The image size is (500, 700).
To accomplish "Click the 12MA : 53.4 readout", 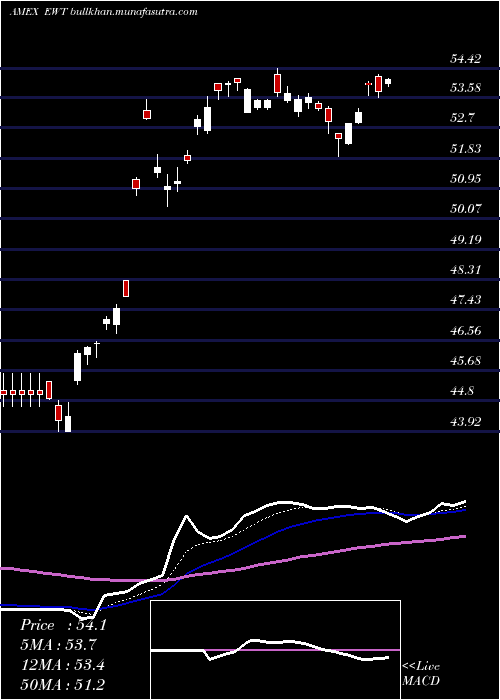I will [x=63, y=665].
